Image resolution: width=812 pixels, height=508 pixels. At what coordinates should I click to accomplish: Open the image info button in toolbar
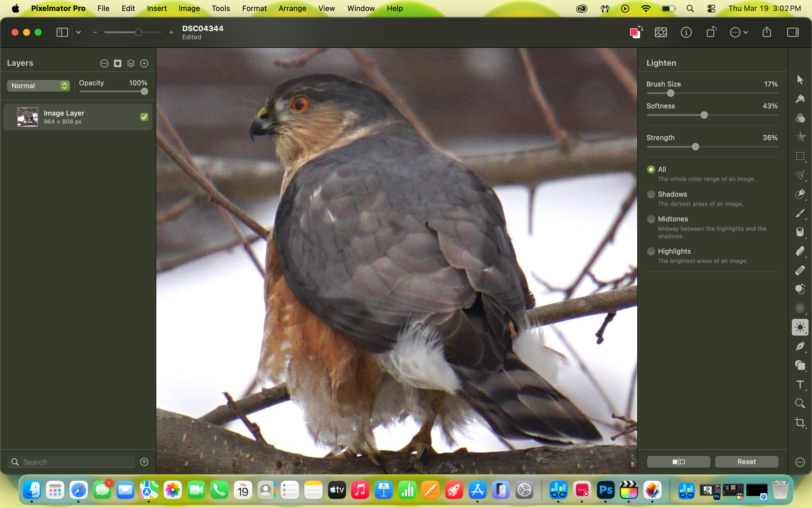point(686,33)
